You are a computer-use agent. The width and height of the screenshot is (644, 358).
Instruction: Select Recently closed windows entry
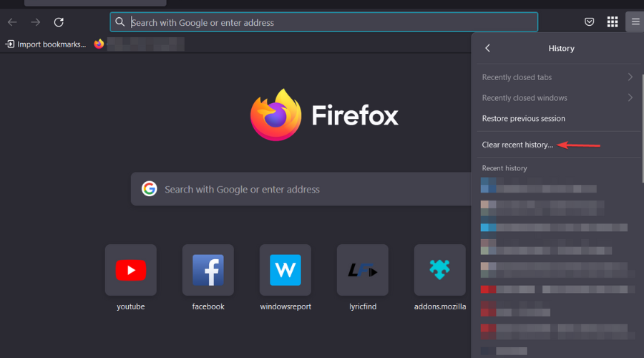(x=558, y=98)
